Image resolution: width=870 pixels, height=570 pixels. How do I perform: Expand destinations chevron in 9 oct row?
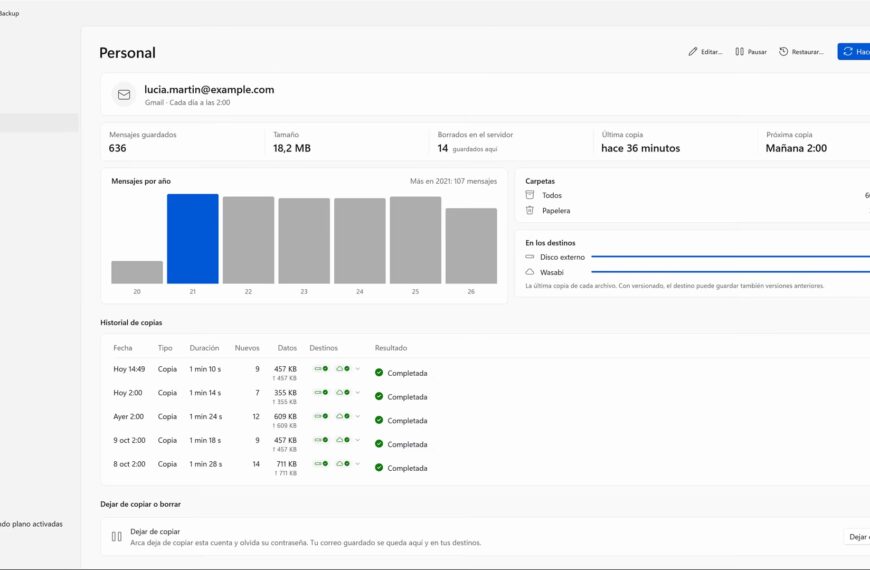coord(358,440)
